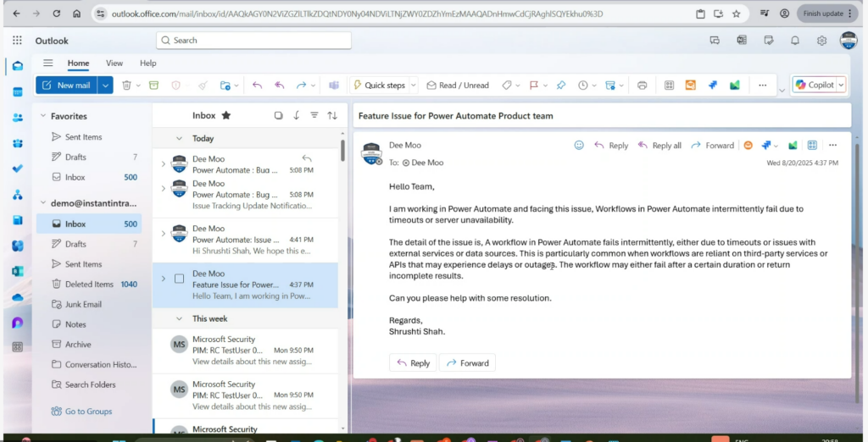Open the Copilot dropdown arrow
The height and width of the screenshot is (442, 868).
click(841, 86)
